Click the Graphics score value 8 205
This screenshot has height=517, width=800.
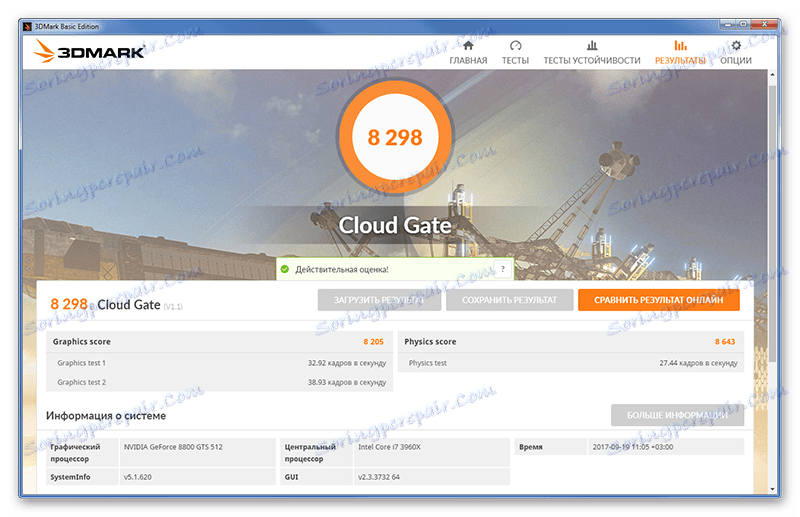(x=373, y=342)
